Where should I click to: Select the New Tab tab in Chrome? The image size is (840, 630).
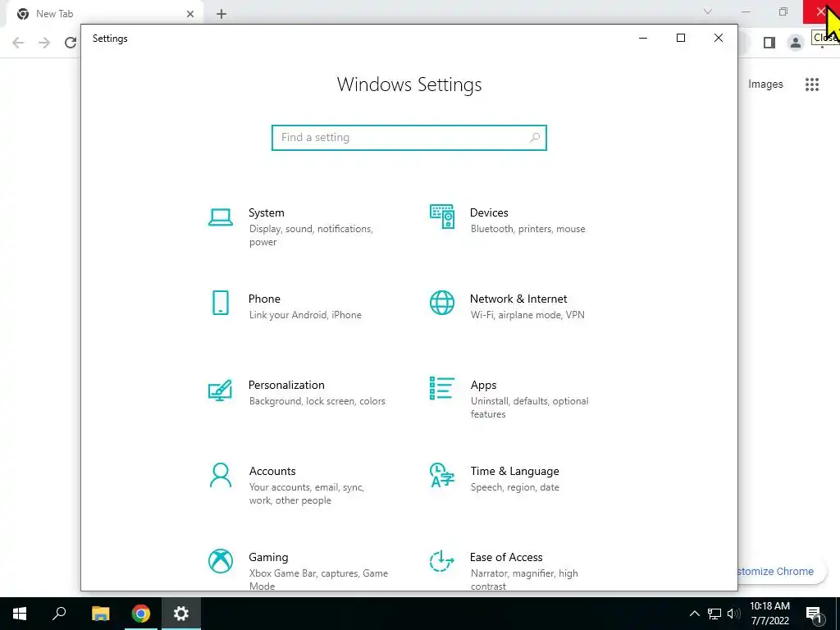click(104, 14)
